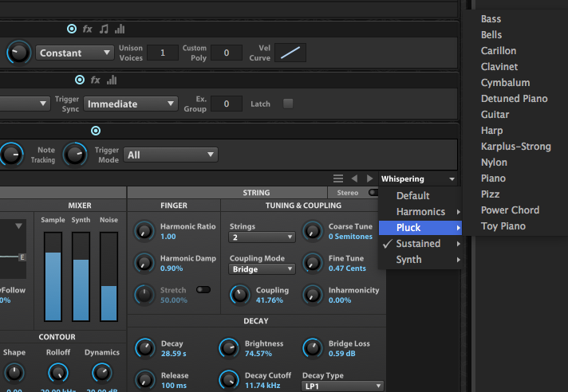The image size is (568, 392).
Task: Click the Ex. Group value field
Action: coord(227,104)
